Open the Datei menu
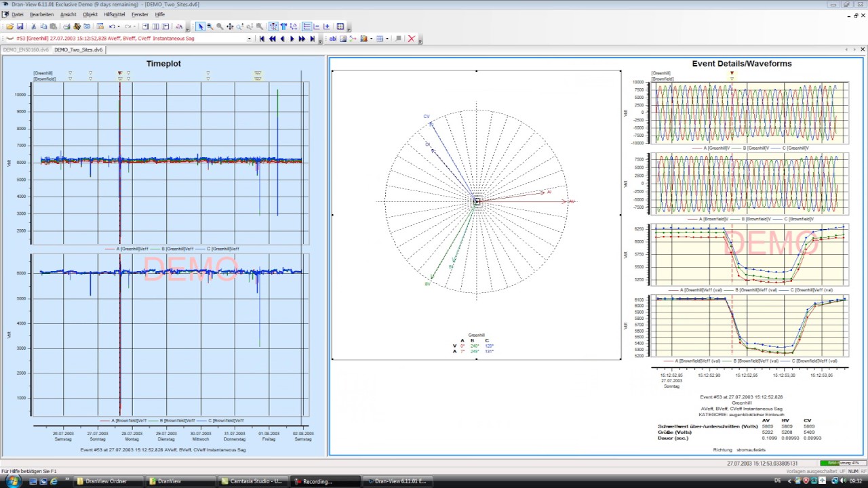The height and width of the screenshot is (488, 868). click(x=17, y=14)
